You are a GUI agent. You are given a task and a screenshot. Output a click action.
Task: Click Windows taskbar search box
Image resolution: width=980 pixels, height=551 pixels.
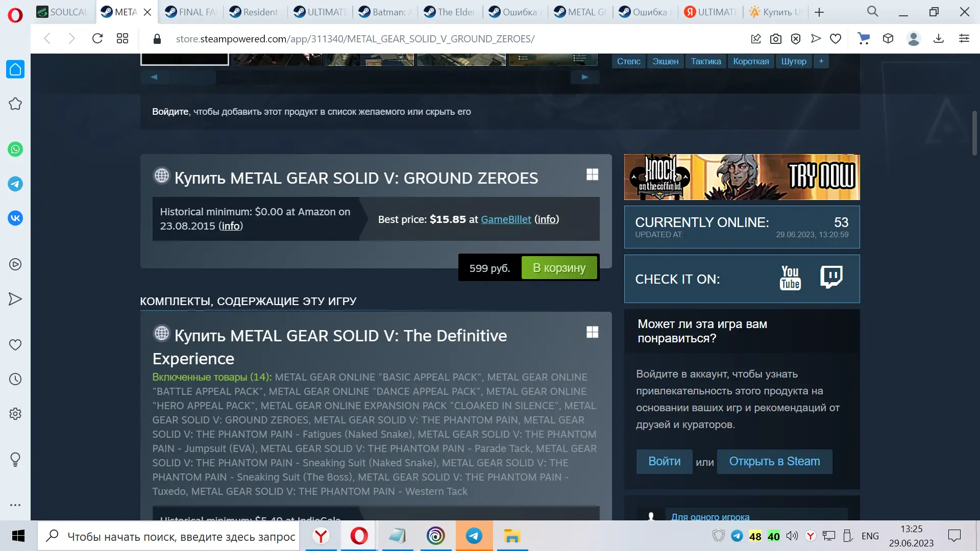point(168,536)
